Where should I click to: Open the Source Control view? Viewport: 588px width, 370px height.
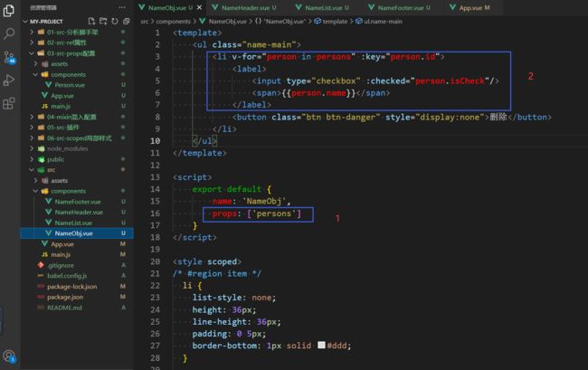tap(9, 57)
